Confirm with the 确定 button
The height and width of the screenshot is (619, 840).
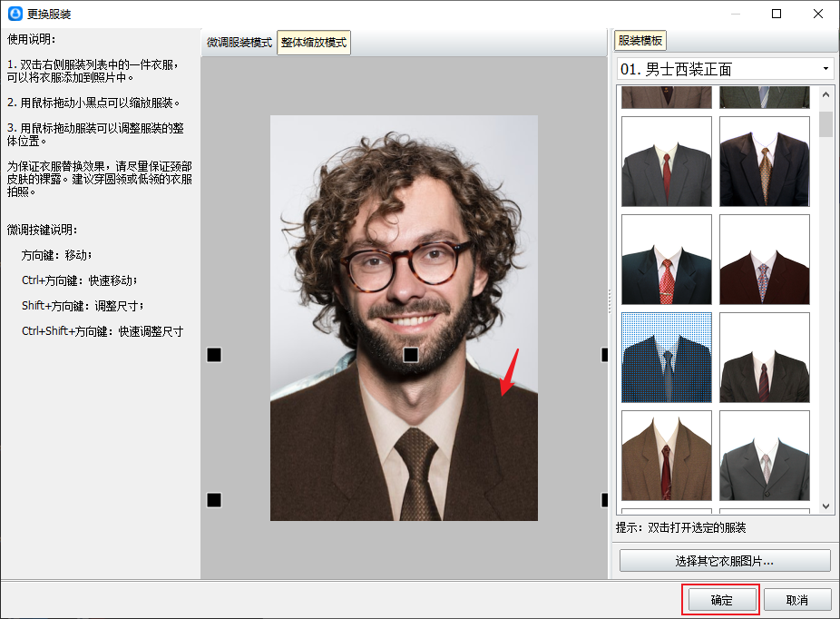click(720, 600)
